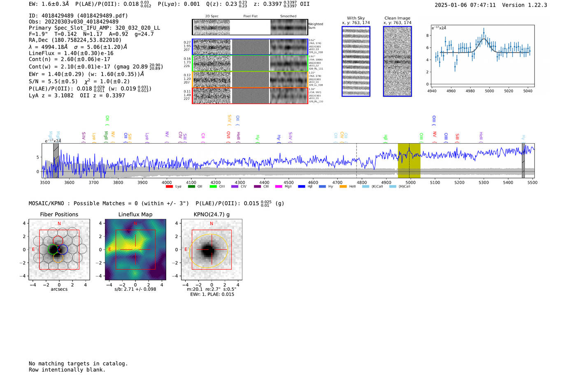The height and width of the screenshot is (392, 576).
Task: Click the yellow ellipse in the KPNO g image
Action: [209, 251]
